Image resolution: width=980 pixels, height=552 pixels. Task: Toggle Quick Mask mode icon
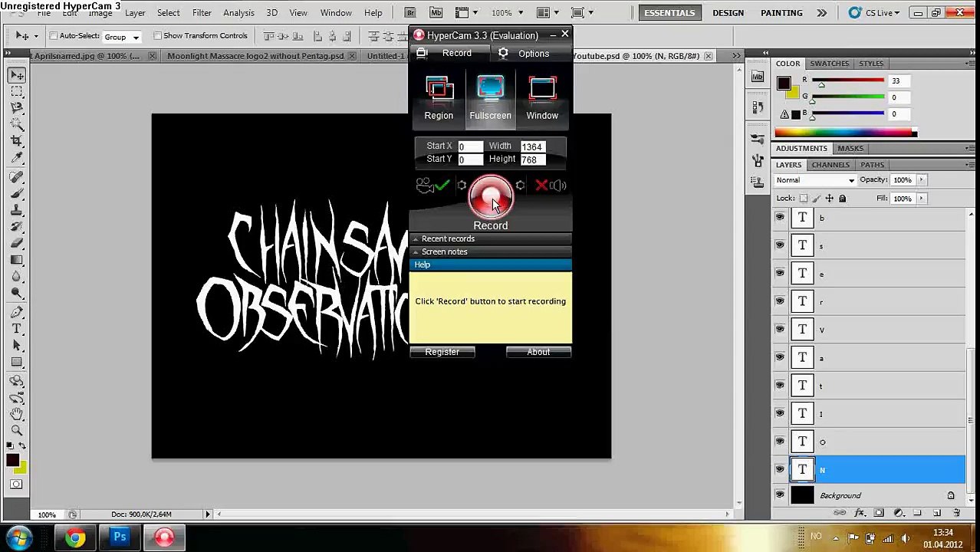tap(17, 485)
